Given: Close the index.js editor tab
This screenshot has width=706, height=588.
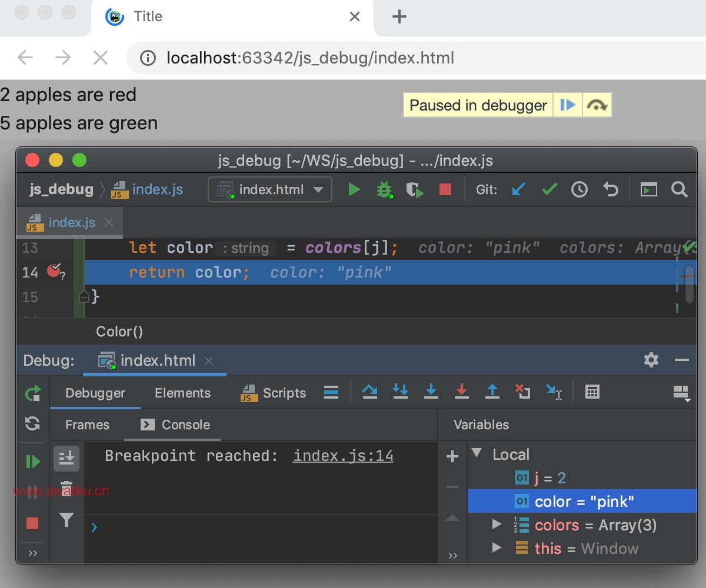Looking at the screenshot, I should click(x=108, y=222).
